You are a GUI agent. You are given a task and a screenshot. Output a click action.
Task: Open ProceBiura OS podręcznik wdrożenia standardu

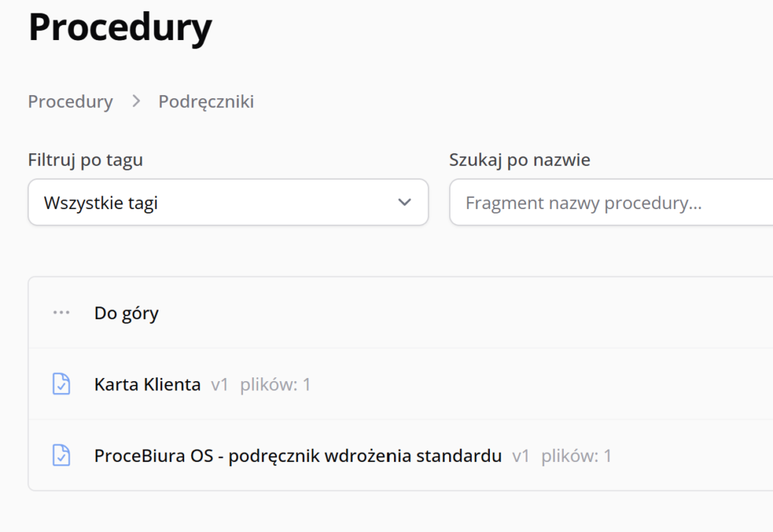point(297,456)
